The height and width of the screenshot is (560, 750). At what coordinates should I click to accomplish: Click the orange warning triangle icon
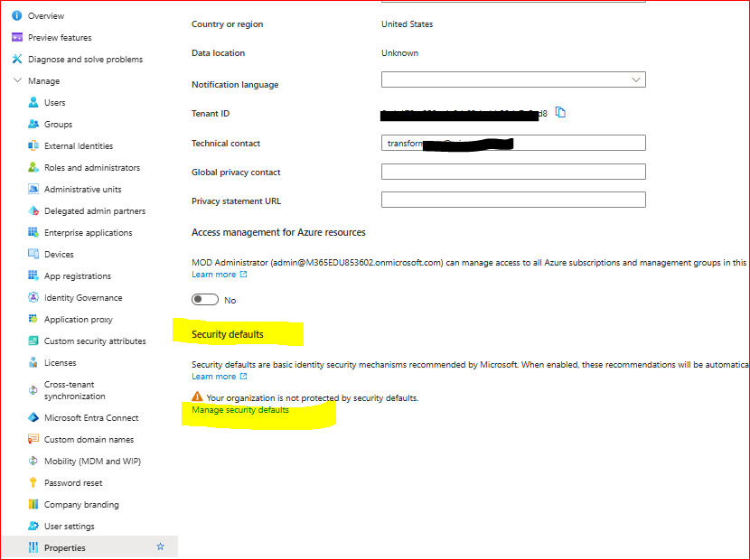click(197, 397)
